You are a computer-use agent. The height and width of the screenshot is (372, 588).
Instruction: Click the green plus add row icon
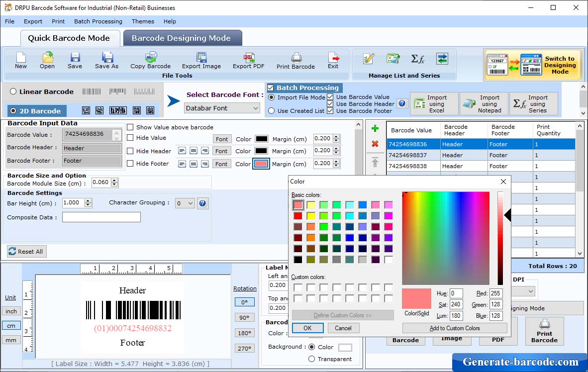[x=375, y=129]
